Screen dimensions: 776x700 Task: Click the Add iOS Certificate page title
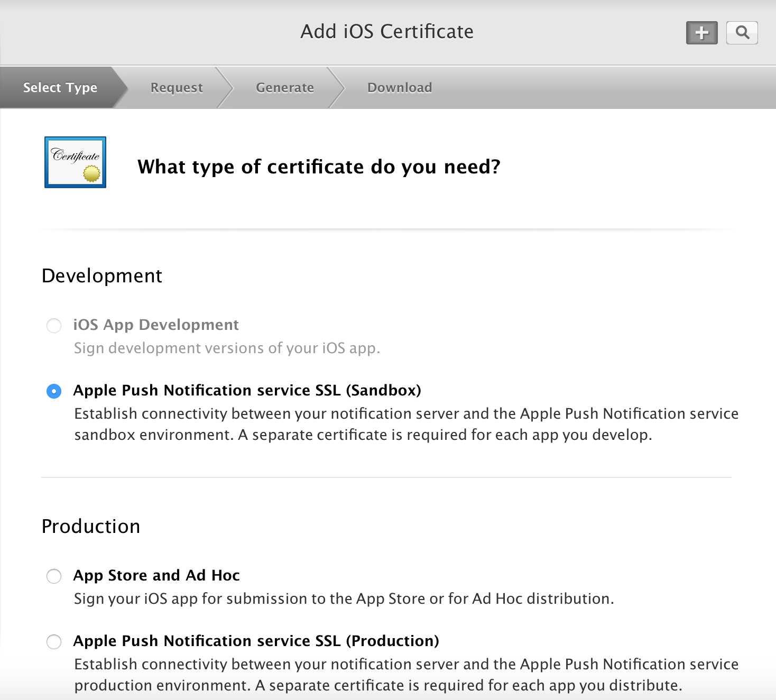(387, 32)
